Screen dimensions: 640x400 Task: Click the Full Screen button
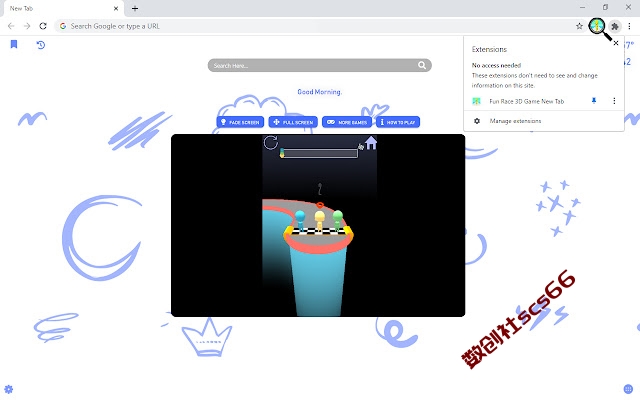[x=293, y=122]
